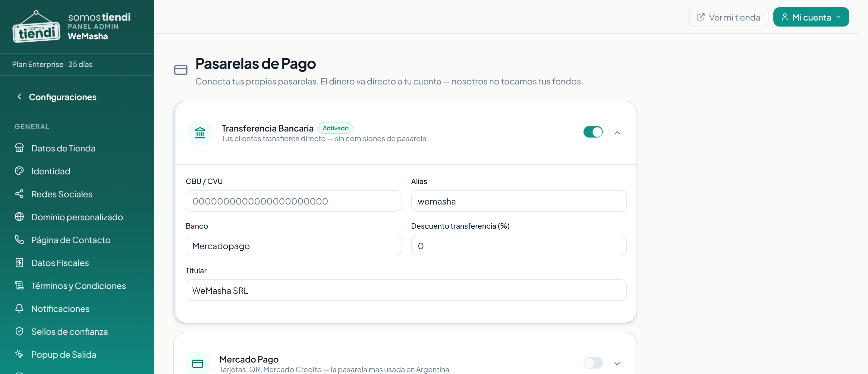The image size is (868, 374).
Task: Click the Mercado Pago title
Action: point(249,359)
